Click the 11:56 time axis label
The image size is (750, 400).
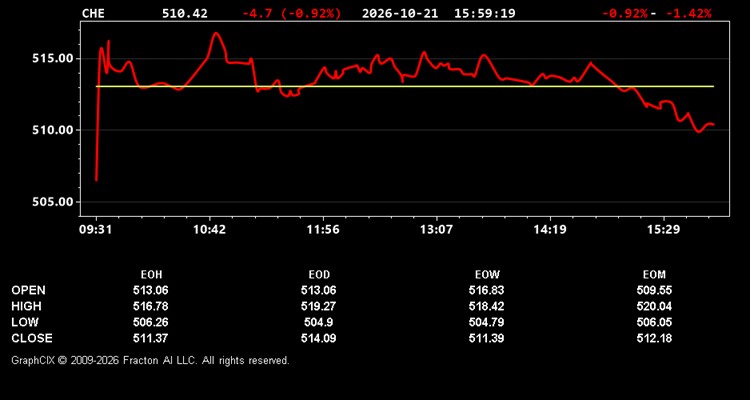[x=323, y=230]
